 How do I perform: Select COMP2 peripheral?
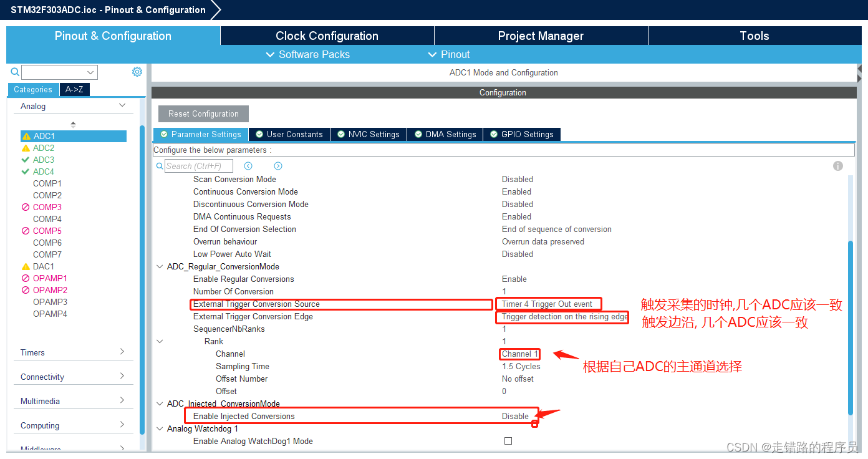[x=47, y=195]
